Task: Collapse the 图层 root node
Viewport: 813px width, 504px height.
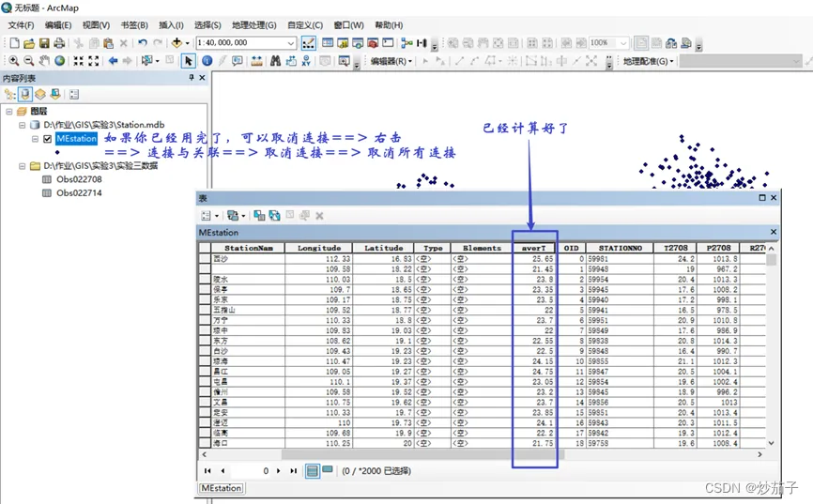Action: point(8,112)
